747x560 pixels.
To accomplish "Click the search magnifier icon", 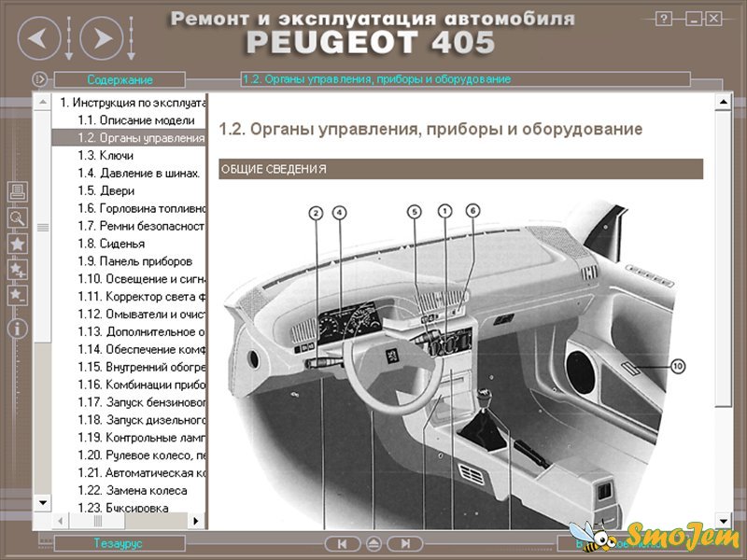I will (x=18, y=218).
